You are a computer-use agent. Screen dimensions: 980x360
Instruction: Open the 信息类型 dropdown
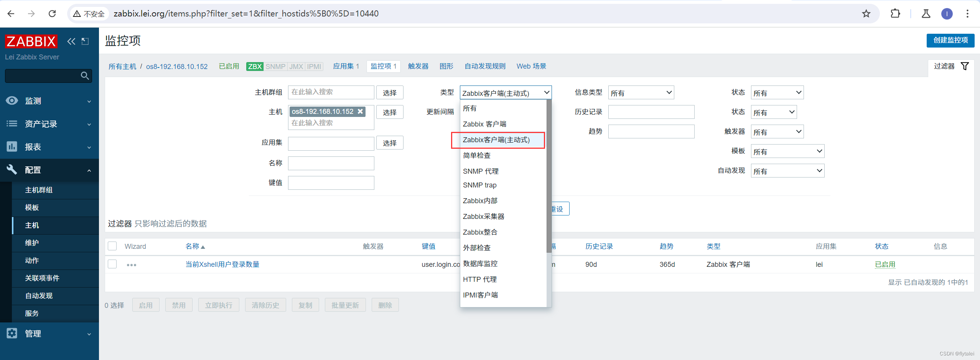click(641, 93)
